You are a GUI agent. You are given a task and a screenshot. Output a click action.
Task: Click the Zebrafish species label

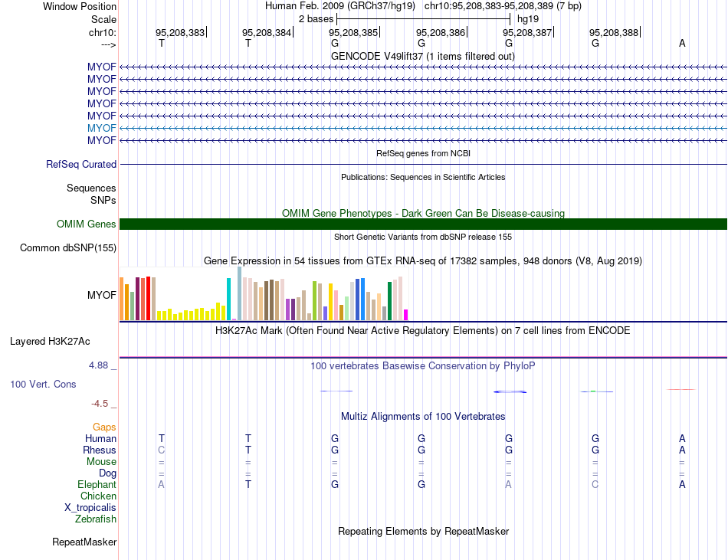tap(96, 519)
